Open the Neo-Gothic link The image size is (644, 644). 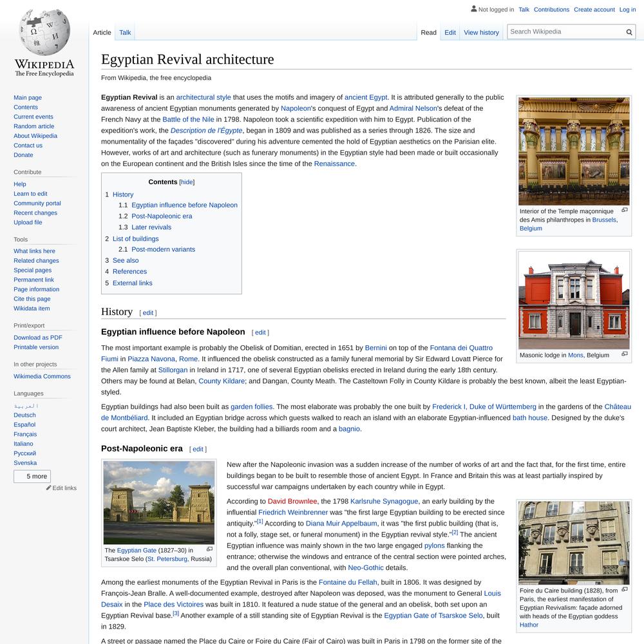coord(366,567)
